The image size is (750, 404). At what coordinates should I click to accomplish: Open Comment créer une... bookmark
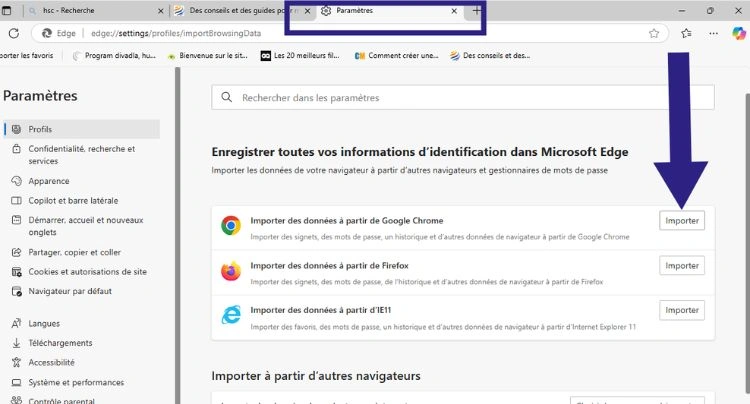coord(396,55)
